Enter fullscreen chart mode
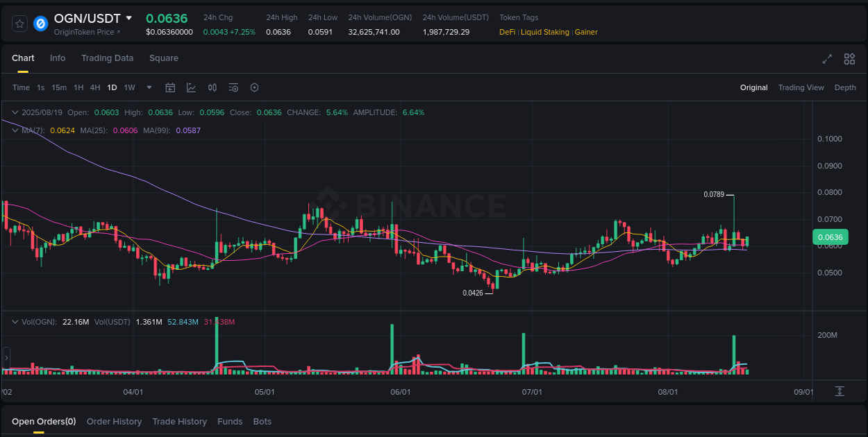The image size is (868, 437). click(826, 59)
